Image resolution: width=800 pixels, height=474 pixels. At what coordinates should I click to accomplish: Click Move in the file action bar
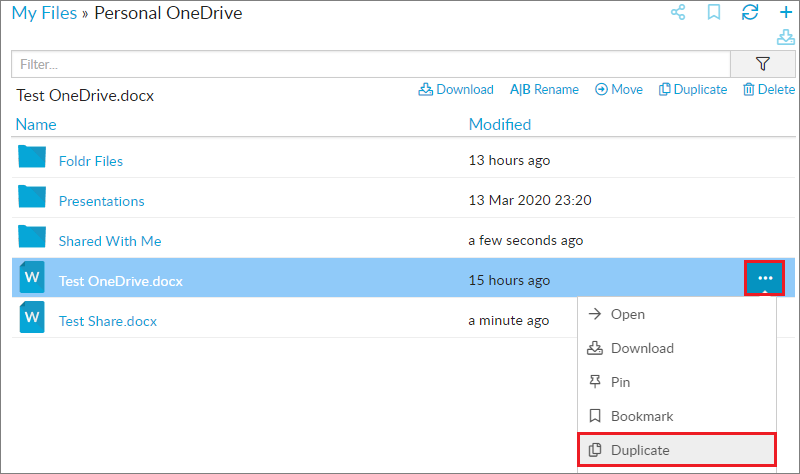[619, 90]
